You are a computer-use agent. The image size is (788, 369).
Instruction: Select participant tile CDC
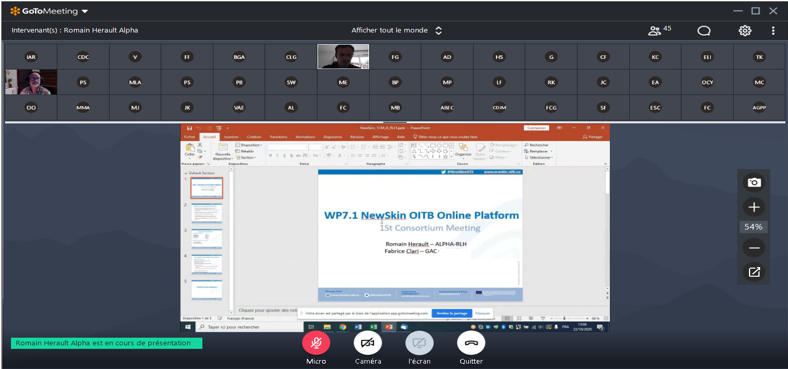(83, 57)
